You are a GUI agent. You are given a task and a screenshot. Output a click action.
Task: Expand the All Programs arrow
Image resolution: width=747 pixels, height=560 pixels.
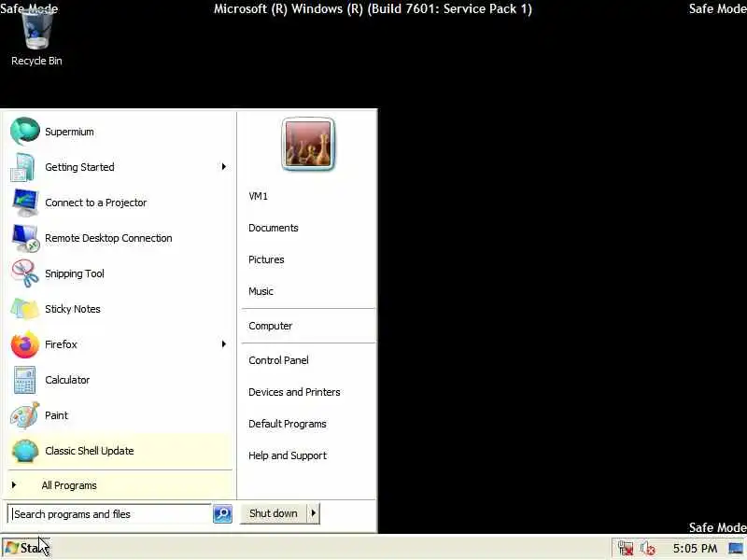coord(14,485)
